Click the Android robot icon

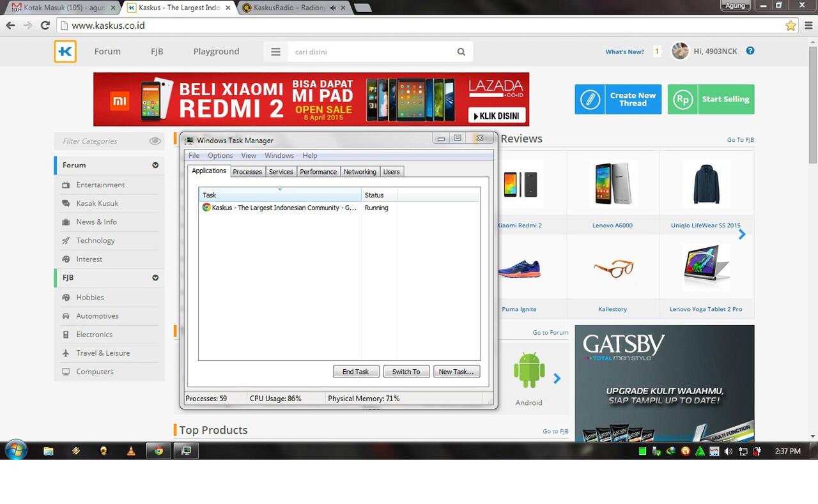pyautogui.click(x=529, y=371)
